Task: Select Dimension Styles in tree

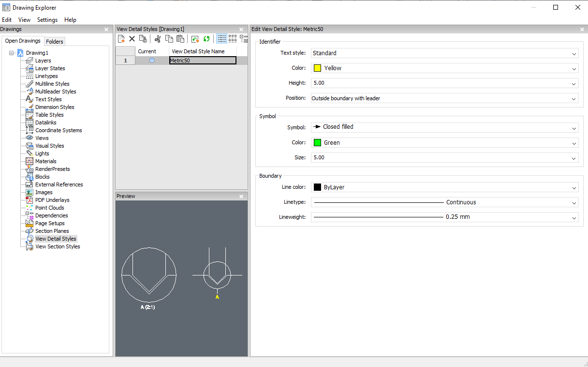Action: (x=55, y=107)
